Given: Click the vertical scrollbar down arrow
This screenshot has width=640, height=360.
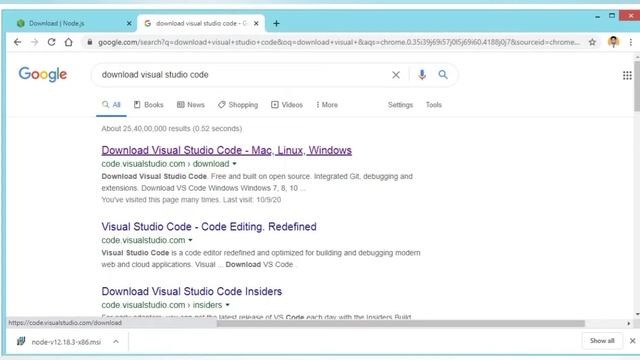Looking at the screenshot, I should [x=637, y=314].
